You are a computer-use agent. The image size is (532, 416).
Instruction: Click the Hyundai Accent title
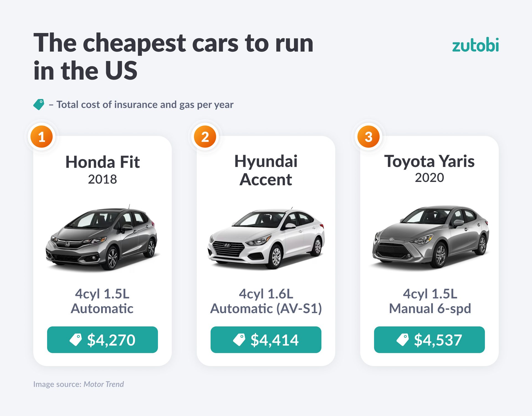(x=266, y=170)
